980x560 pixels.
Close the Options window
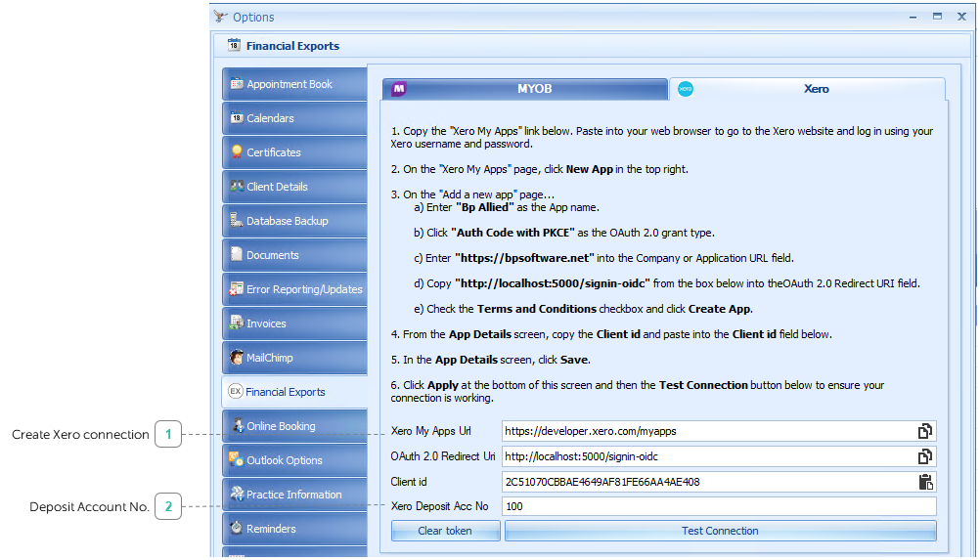(961, 17)
